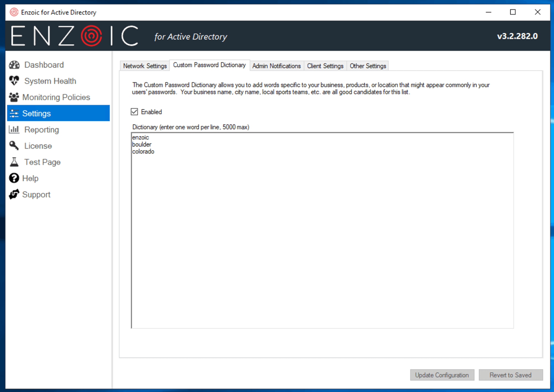
Task: Click the Monitoring Policies people icon
Action: coord(14,97)
